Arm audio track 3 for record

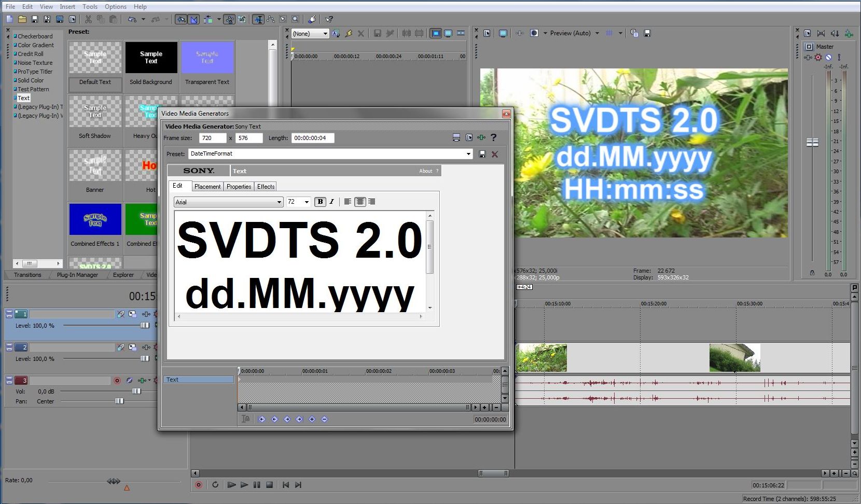click(x=117, y=380)
